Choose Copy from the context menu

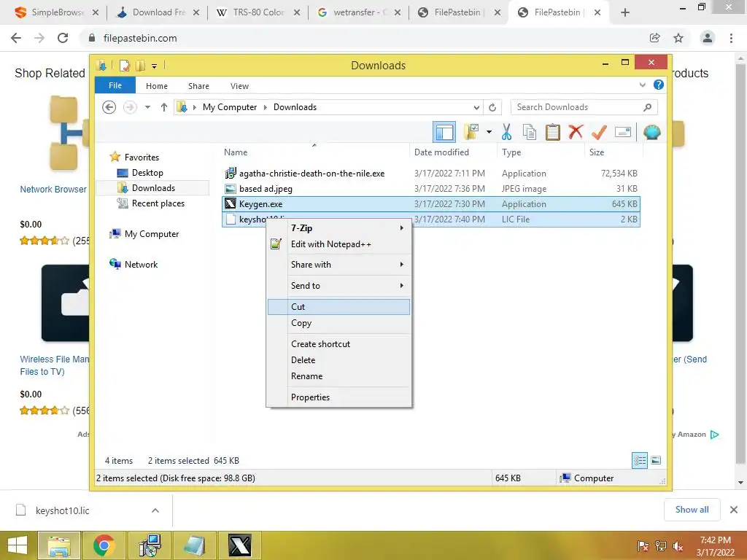(338, 323)
